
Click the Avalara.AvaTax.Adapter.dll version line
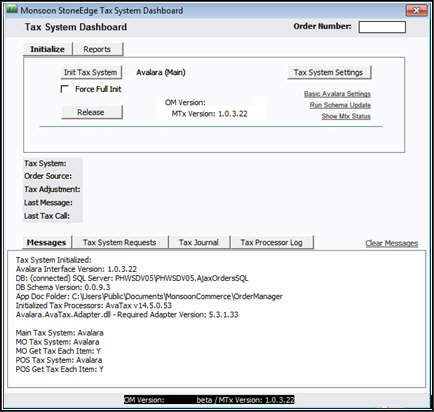[x=127, y=314]
